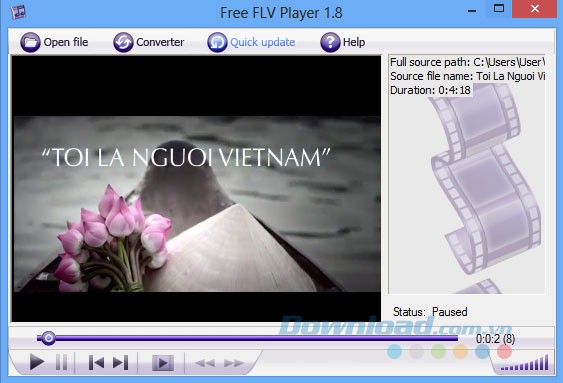563x383 pixels.
Task: Pause playback with the pause button
Action: [x=61, y=362]
